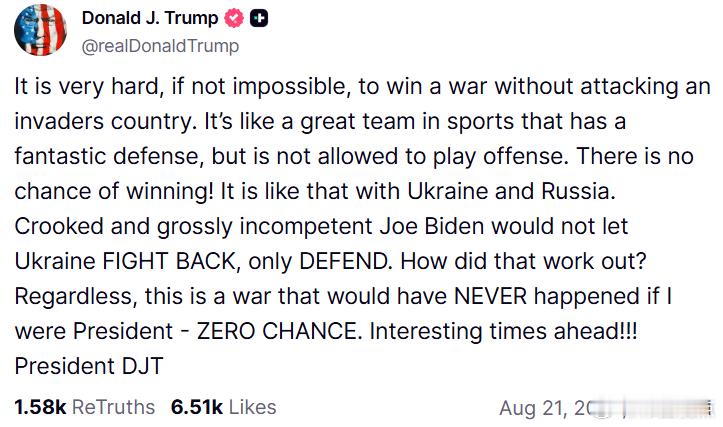Click the Likes label
Viewport: 723px width, 427px height.
(x=253, y=407)
